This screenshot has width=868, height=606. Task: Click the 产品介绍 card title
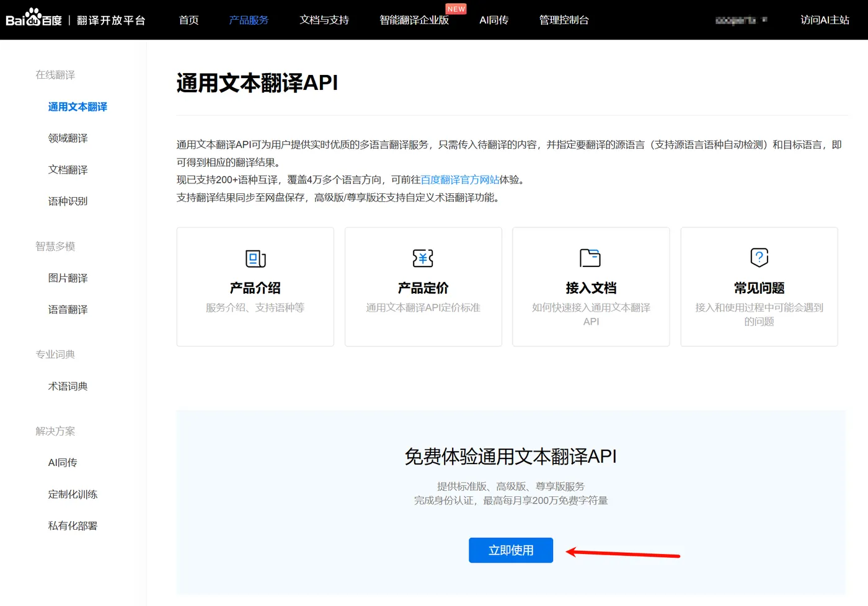point(255,288)
